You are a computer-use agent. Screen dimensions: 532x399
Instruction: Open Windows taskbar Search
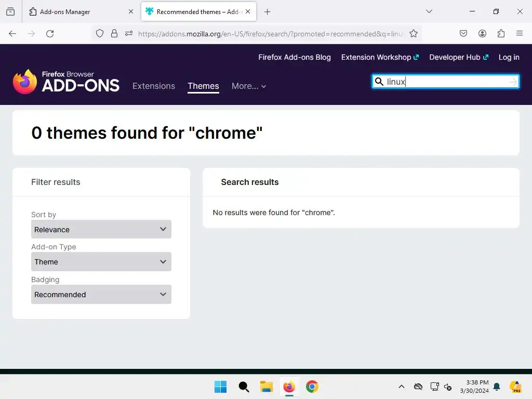[x=244, y=387]
